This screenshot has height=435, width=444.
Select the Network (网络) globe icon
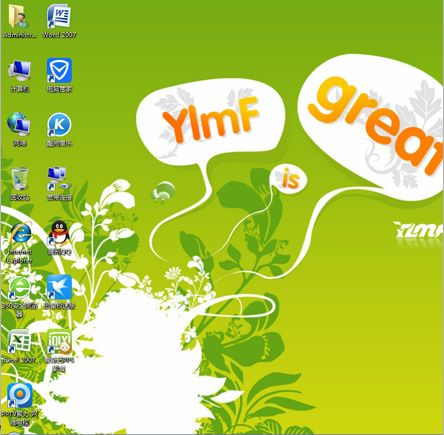coord(19,124)
